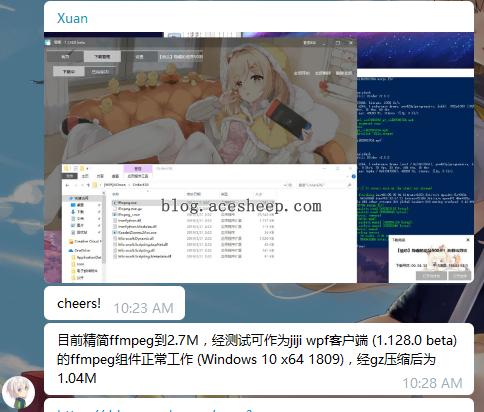
Task: Click the message mentioning ffmpeg 2.7M
Action: pos(259,359)
